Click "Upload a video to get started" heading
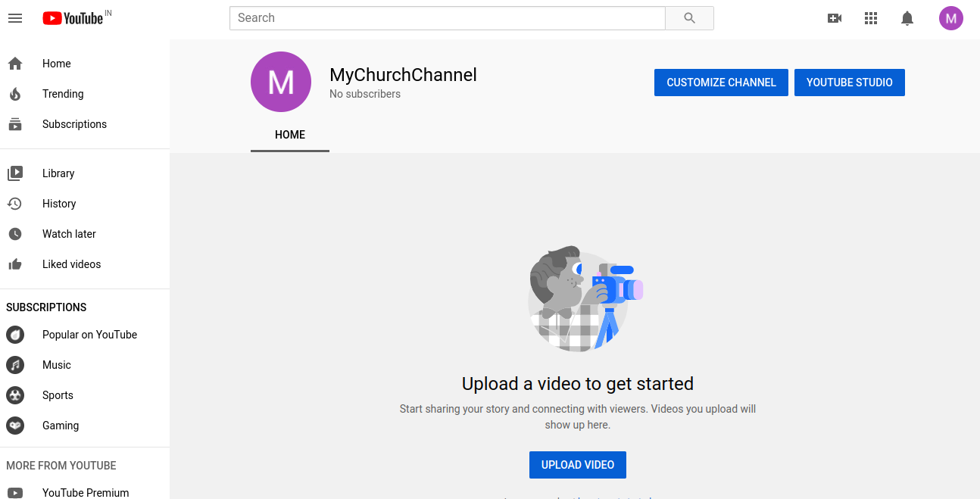 pyautogui.click(x=578, y=384)
